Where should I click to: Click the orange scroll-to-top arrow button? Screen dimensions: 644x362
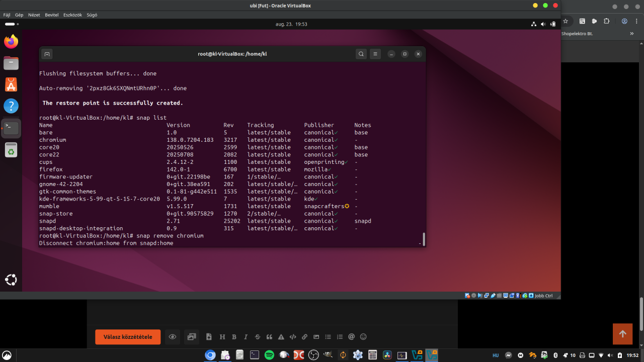pyautogui.click(x=622, y=334)
